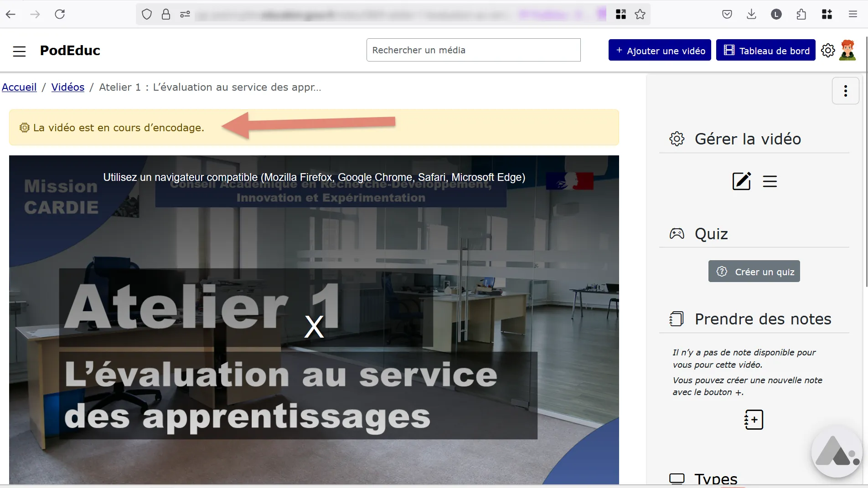The image size is (868, 488).
Task: Click the Prendre des notes heading
Action: 763,319
